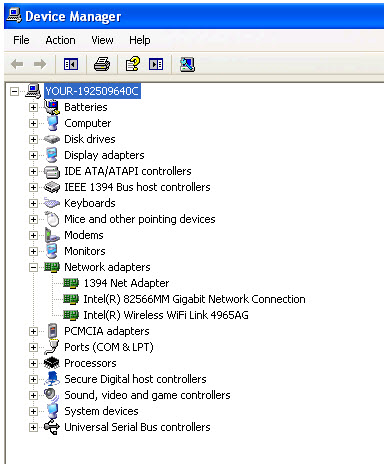Click the Forward arrow toolbar icon
384x464 pixels.
pos(40,64)
